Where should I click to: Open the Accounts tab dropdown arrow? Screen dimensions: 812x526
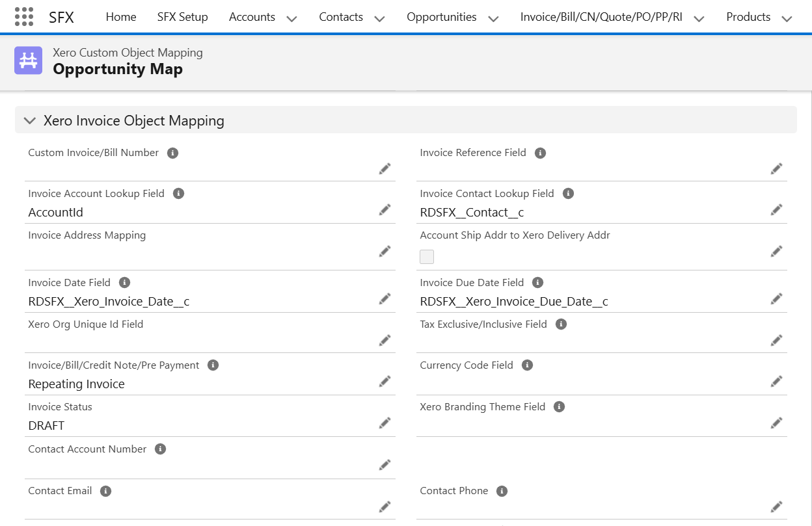pos(291,18)
